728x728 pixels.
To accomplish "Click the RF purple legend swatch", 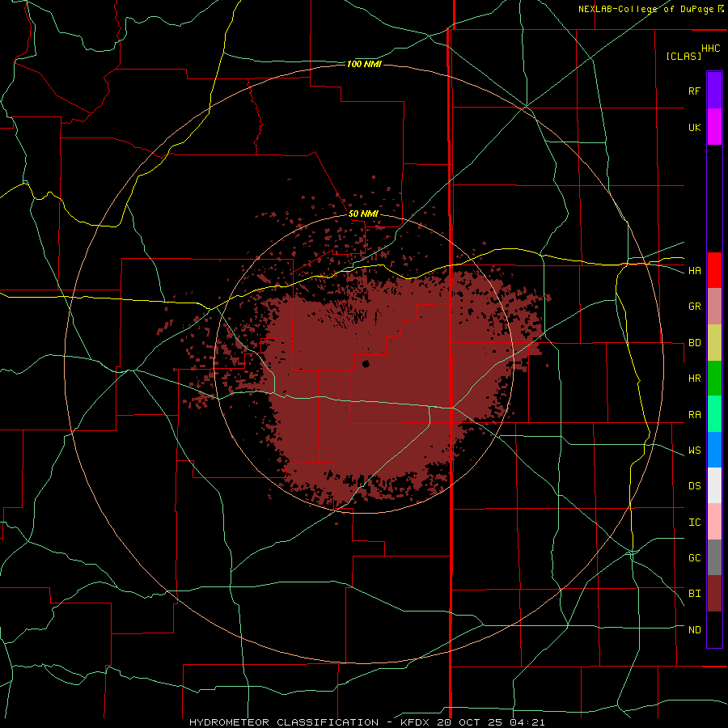I will tap(714, 91).
